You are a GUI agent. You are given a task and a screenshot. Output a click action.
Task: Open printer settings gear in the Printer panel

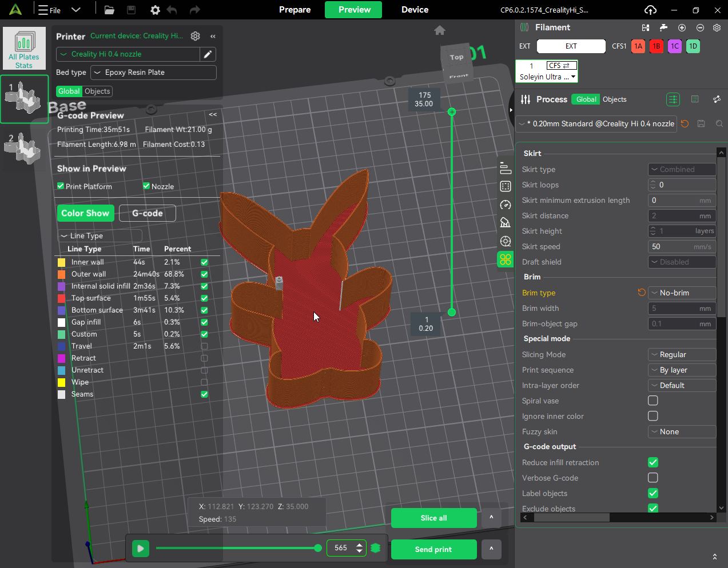[x=196, y=36]
